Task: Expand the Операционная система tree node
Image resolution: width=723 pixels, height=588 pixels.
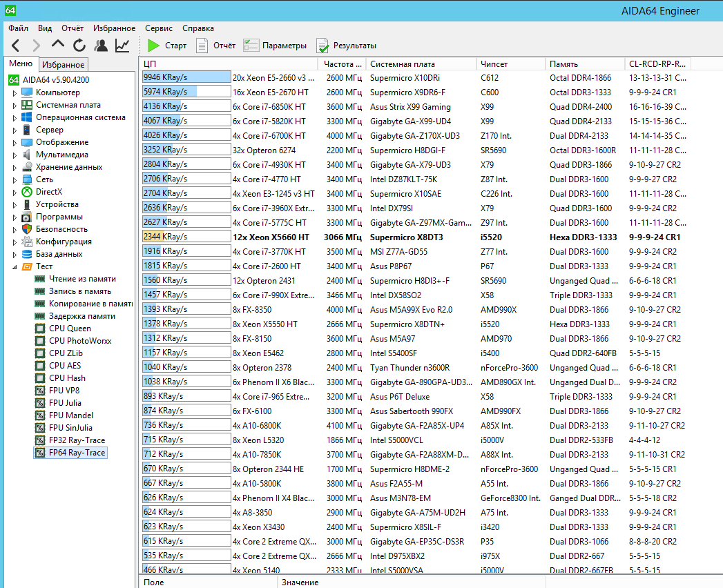Action: coord(15,117)
